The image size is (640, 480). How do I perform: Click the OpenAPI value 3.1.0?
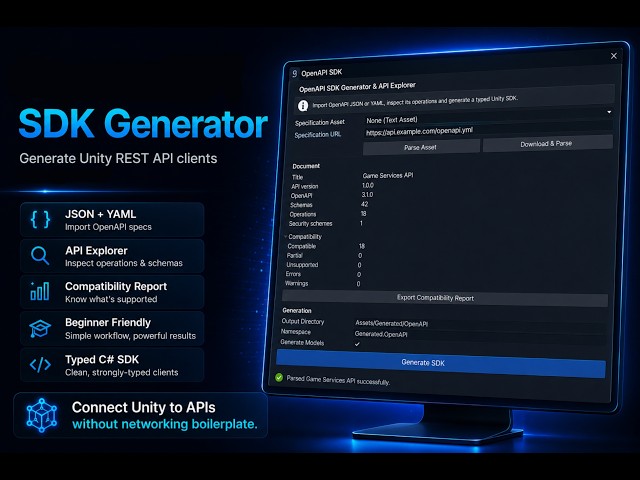coord(367,195)
